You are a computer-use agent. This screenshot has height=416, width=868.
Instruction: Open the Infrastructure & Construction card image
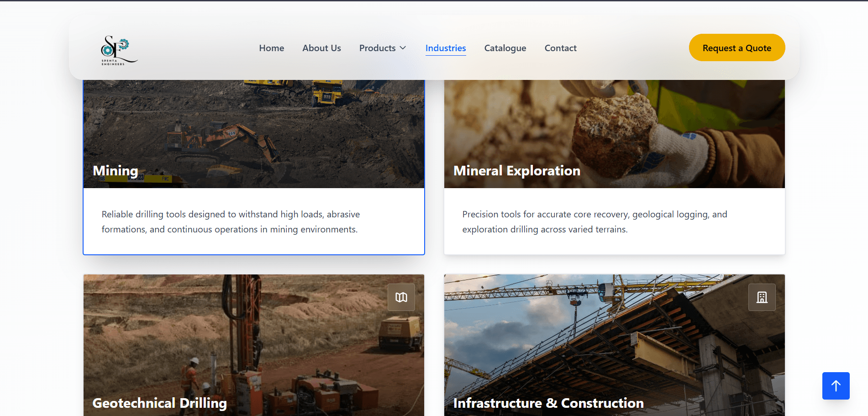click(x=615, y=345)
